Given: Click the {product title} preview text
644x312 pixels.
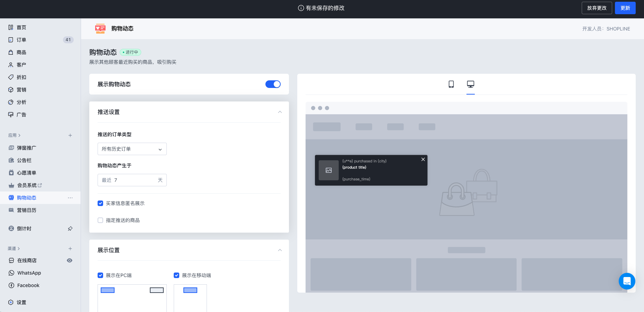Looking at the screenshot, I should (354, 167).
